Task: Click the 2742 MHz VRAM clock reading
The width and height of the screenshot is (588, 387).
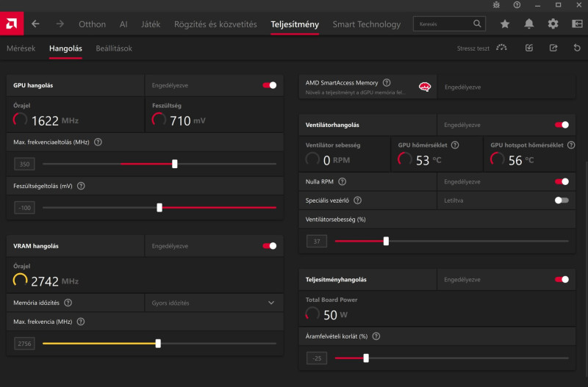Action: (54, 281)
